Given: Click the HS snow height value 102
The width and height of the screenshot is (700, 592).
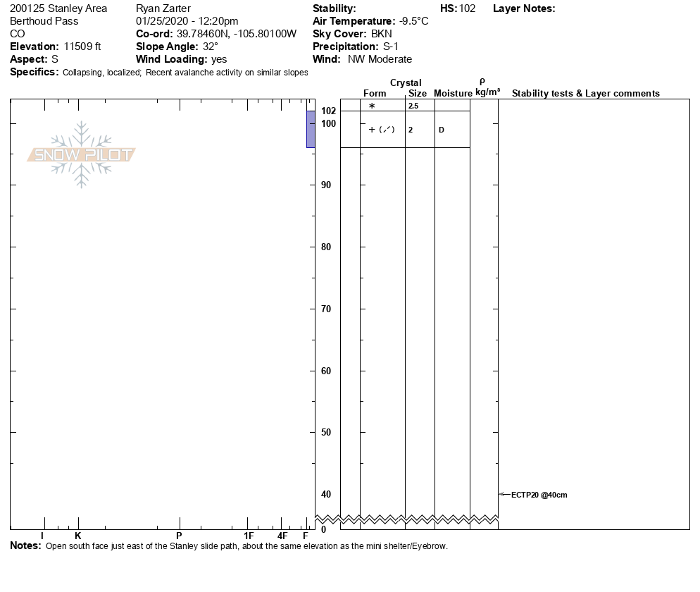Looking at the screenshot, I should click(468, 8).
